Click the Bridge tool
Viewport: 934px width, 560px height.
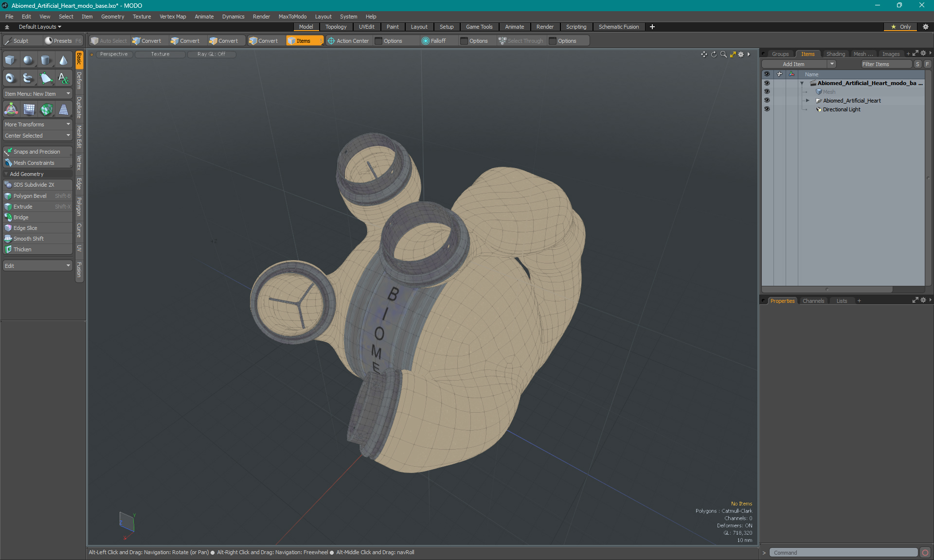tap(37, 217)
